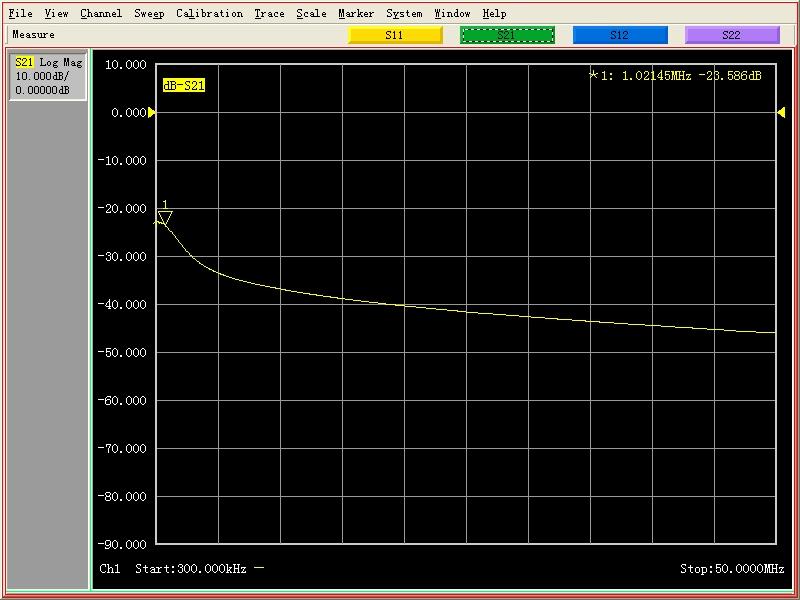Open the View menu
Viewport: 800px width, 600px height.
click(x=56, y=13)
